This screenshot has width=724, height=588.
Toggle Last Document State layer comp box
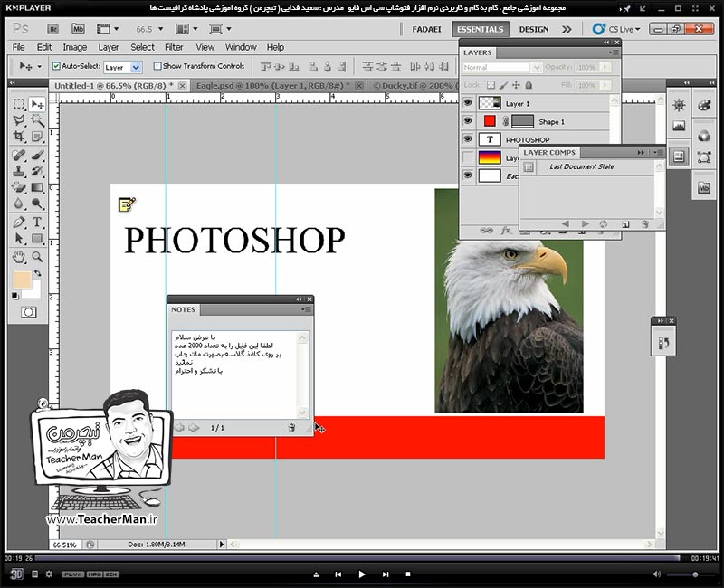coord(529,167)
